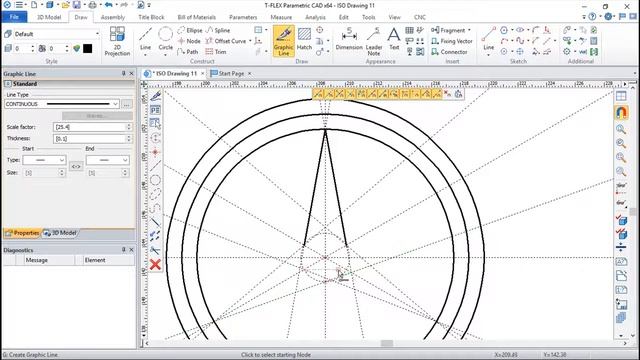Pin the Graphic Line panel
Screen dimensions: 640x360
123,73
